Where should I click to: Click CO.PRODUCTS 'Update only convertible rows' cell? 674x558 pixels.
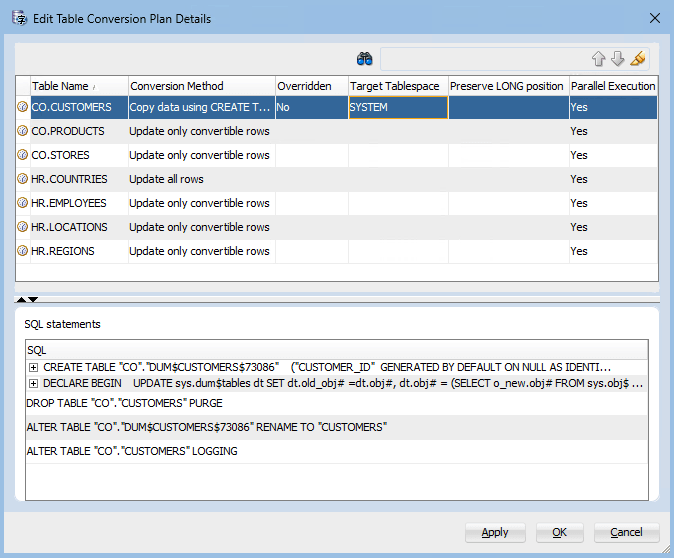point(202,131)
